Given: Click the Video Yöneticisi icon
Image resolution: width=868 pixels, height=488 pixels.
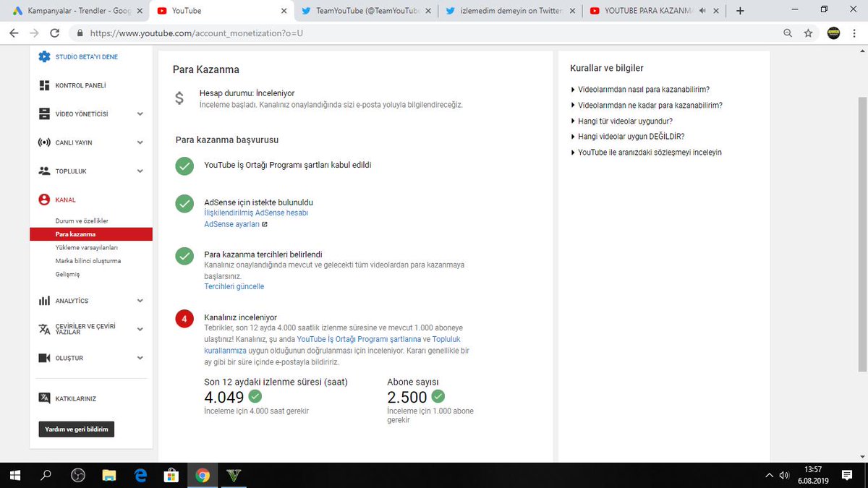Looking at the screenshot, I should coord(44,114).
